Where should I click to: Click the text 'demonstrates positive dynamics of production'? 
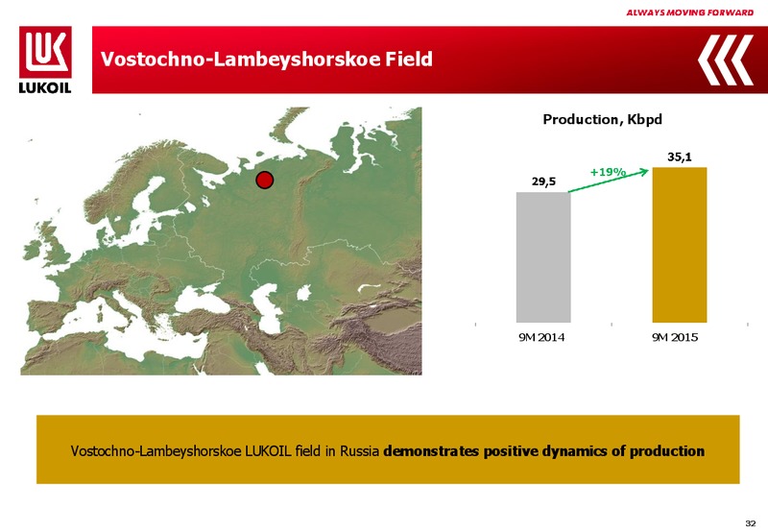tap(543, 451)
